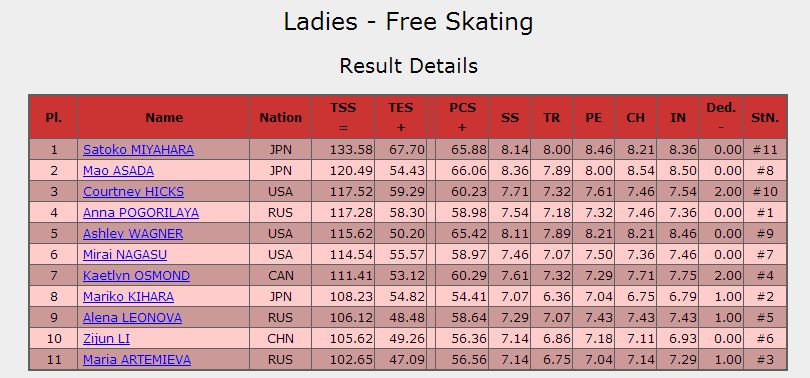Select the Ashley WAGNER link
810x378 pixels.
[133, 234]
